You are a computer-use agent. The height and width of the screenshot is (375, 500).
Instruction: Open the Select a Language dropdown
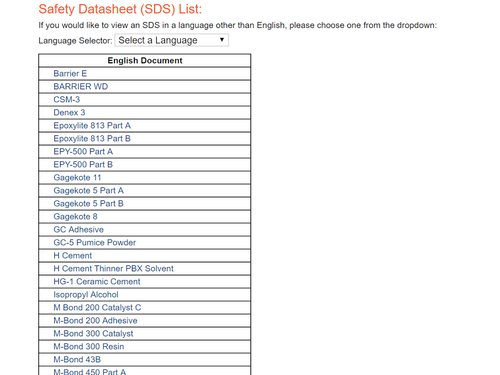tap(171, 40)
